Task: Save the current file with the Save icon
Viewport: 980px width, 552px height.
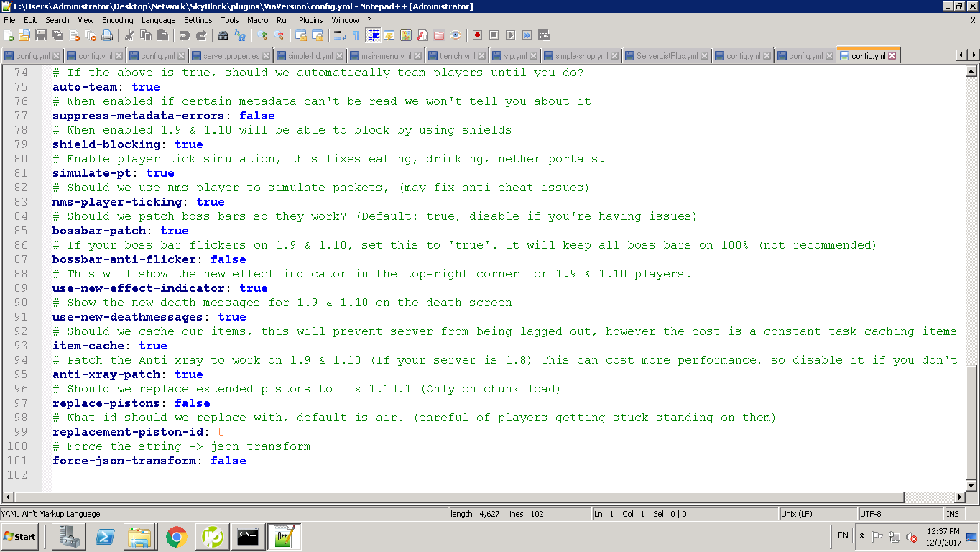Action: (x=41, y=35)
